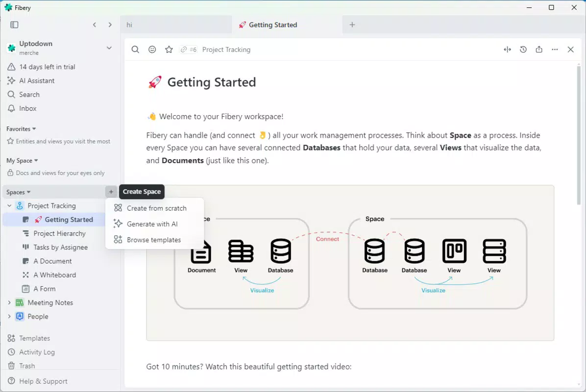Click Docs and views for your eyes only
The width and height of the screenshot is (586, 392).
(60, 173)
